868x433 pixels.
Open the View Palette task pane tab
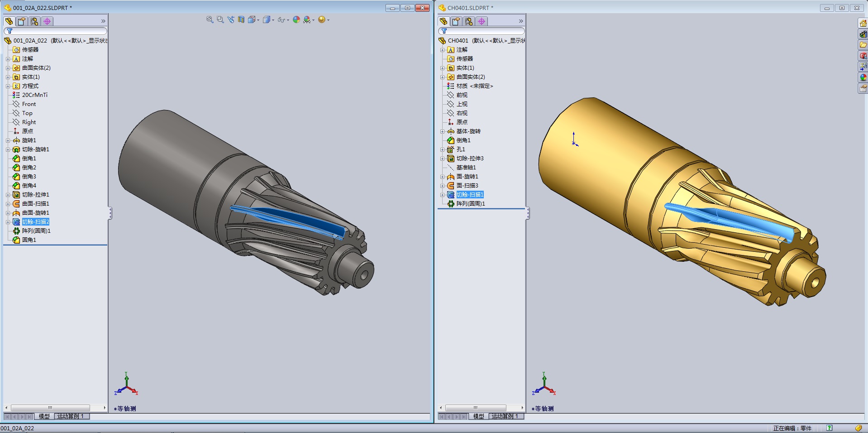pyautogui.click(x=863, y=67)
